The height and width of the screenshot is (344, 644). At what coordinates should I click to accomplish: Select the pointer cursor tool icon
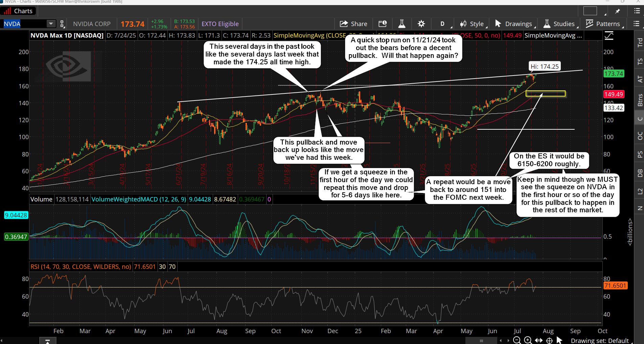pos(559,340)
